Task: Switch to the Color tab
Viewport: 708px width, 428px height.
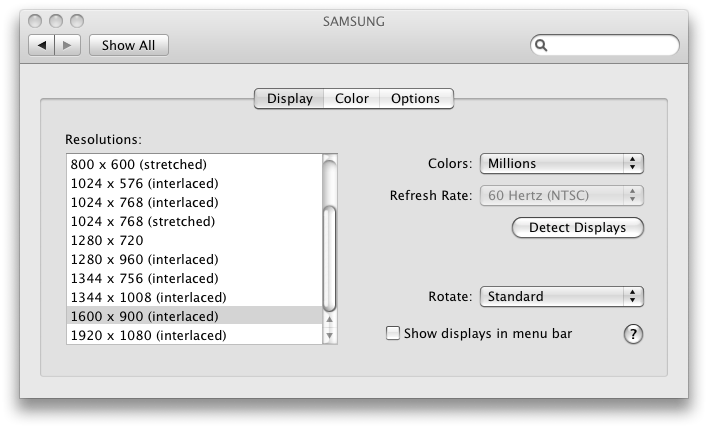Action: tap(352, 98)
